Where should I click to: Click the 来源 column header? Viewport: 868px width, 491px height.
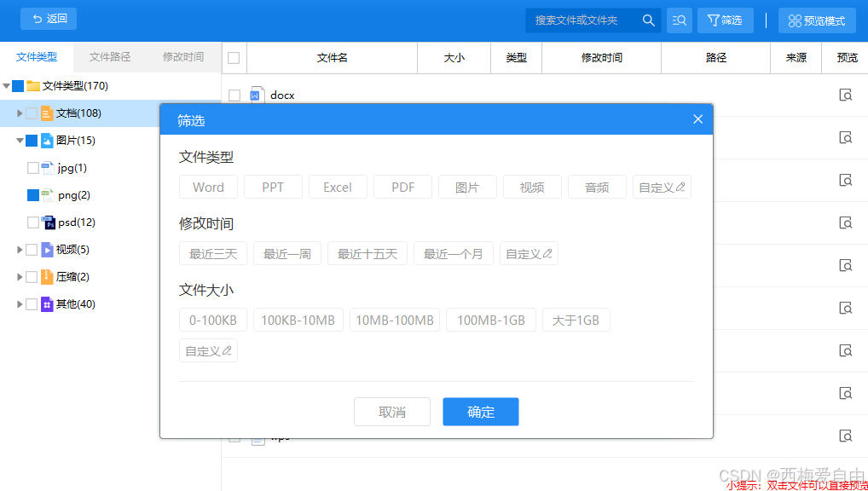click(796, 58)
